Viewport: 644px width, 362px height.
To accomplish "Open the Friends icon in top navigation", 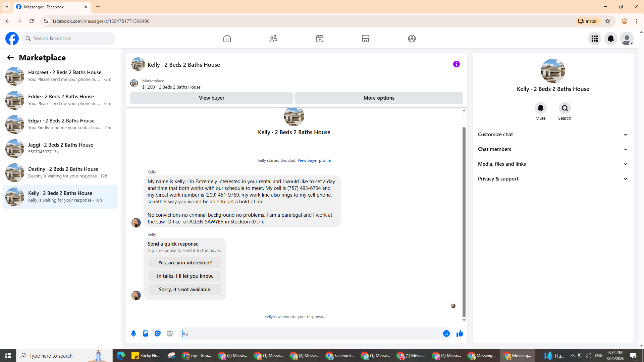I will (273, 39).
